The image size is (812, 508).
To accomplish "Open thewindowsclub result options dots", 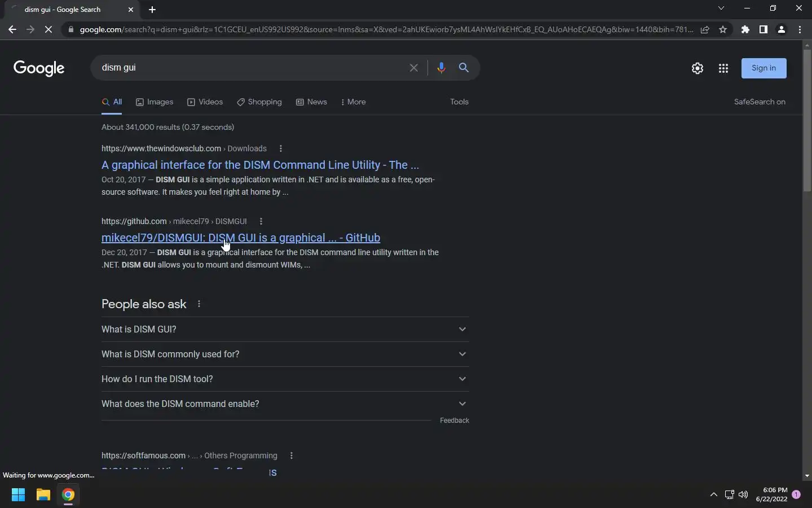I will (281, 148).
